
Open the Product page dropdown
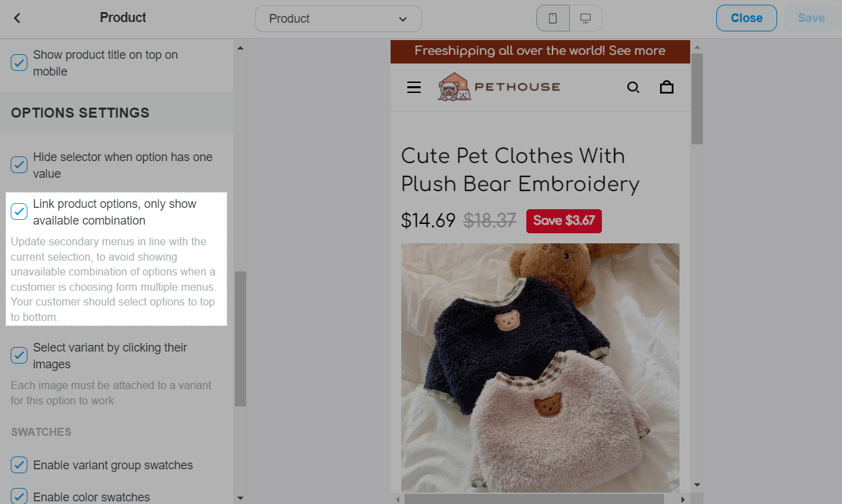pos(338,19)
